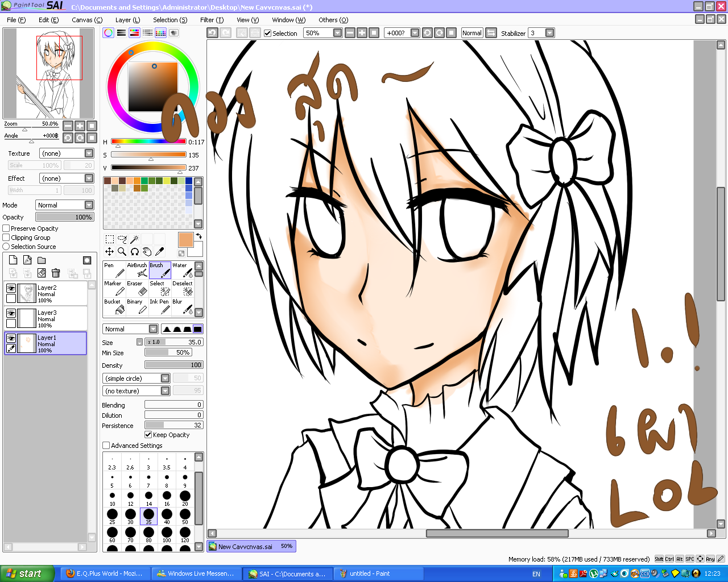This screenshot has height=582, width=728.
Task: Select the Blur tool
Action: point(183,306)
